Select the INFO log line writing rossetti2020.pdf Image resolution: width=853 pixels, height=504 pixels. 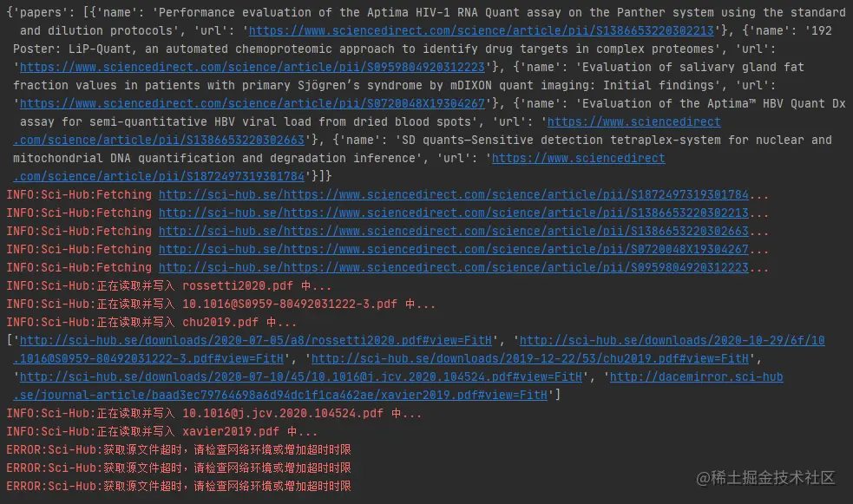(x=169, y=286)
